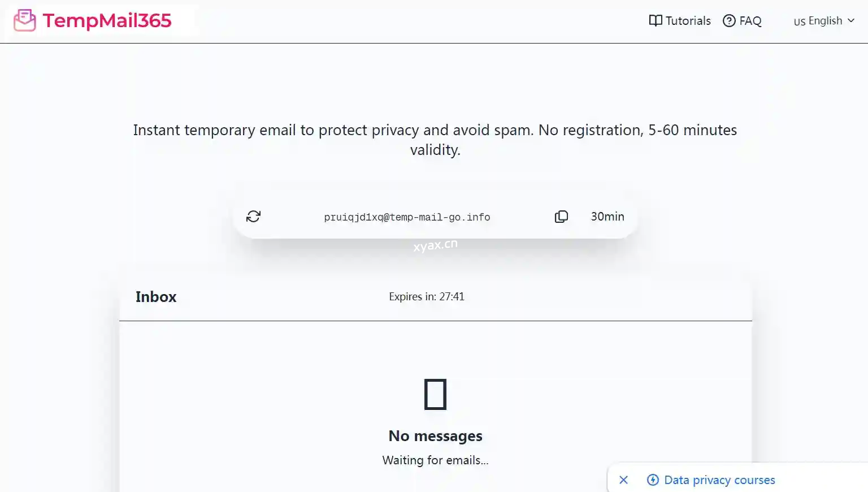Click the FAQ question mark icon
This screenshot has width=868, height=492.
(x=729, y=21)
